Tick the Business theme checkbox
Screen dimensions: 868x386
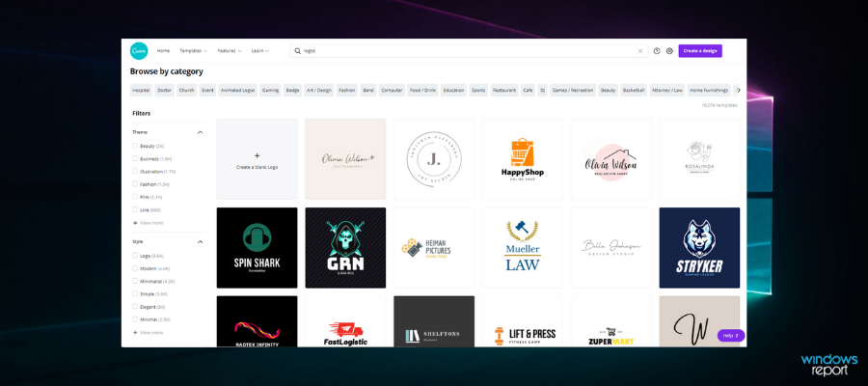[135, 158]
